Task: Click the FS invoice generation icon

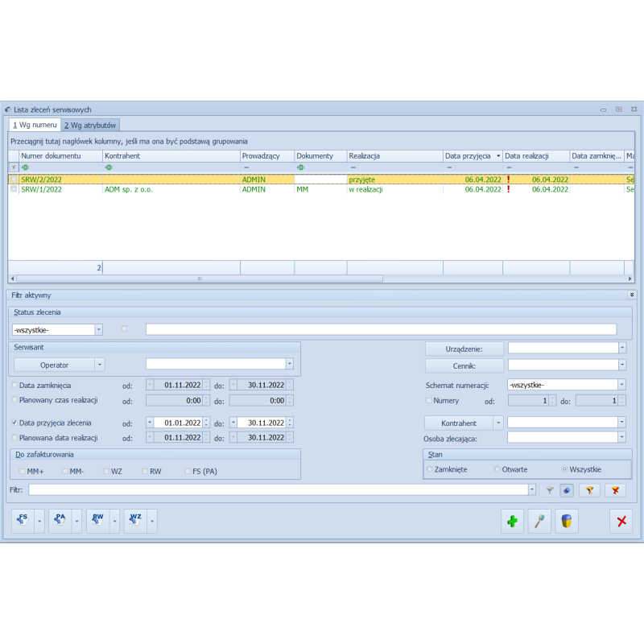Action: 23,521
